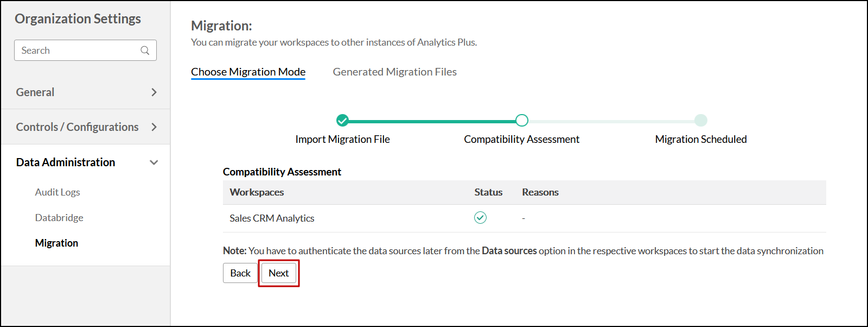Open Audit Logs in sidebar
Screen dimensions: 868x327
pos(58,192)
